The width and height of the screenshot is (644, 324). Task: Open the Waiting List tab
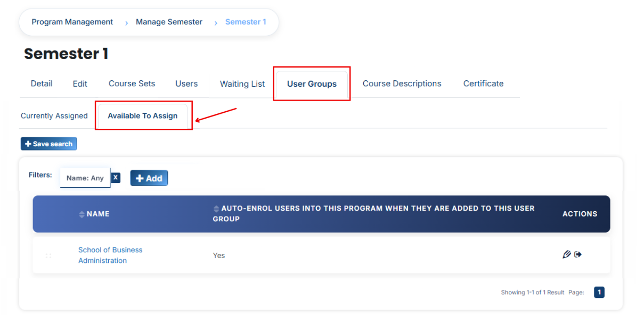click(x=242, y=84)
